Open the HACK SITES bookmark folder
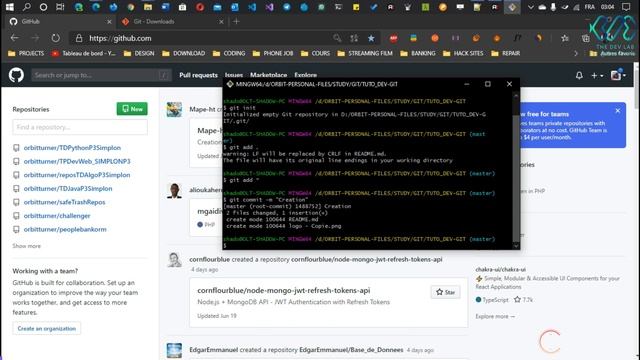The height and width of the screenshot is (360, 640). click(463, 53)
